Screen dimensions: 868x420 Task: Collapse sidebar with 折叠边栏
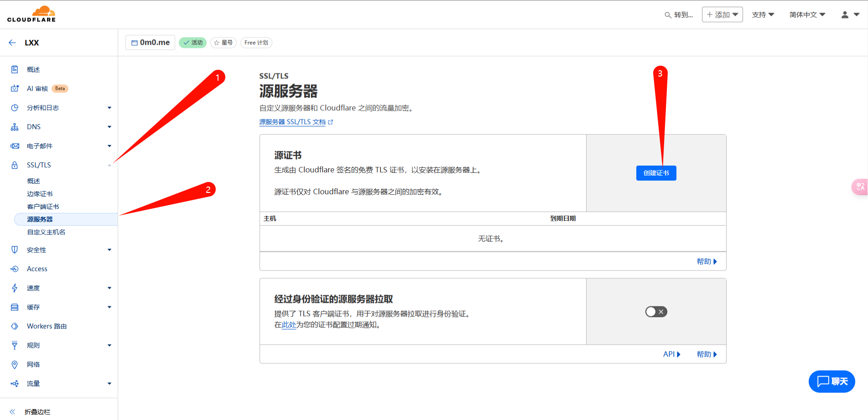tap(37, 412)
